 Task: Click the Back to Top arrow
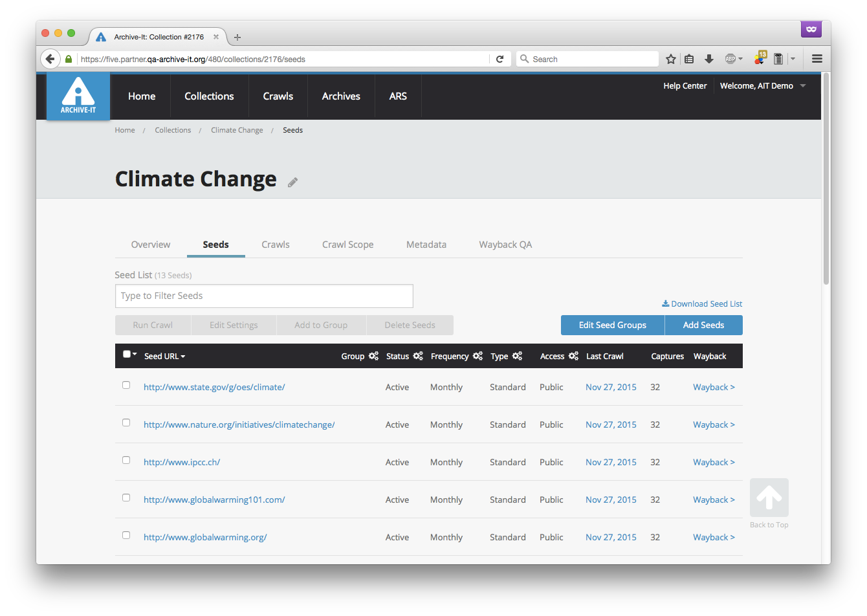769,498
